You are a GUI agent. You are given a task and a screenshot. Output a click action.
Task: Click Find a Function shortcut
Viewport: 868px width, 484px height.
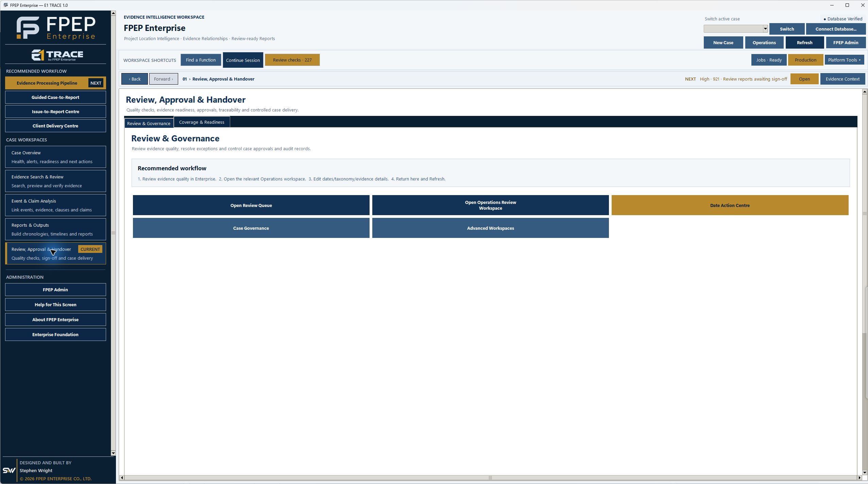point(201,60)
